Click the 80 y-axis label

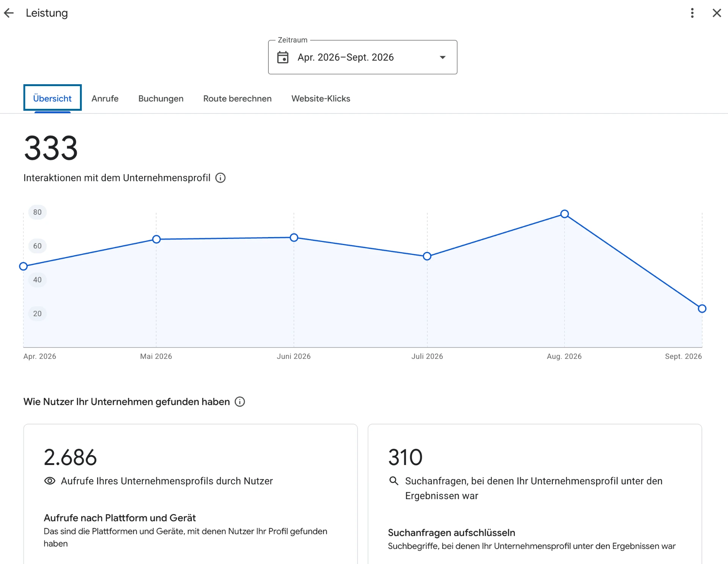[38, 212]
